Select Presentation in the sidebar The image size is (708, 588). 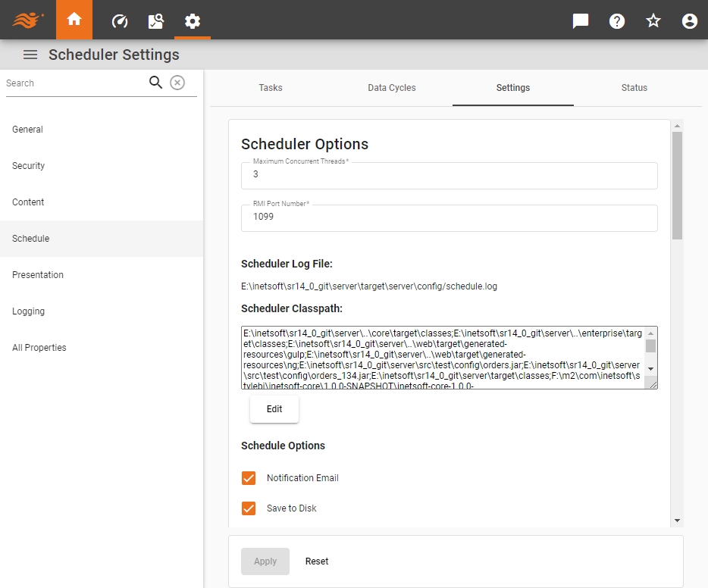pos(37,275)
